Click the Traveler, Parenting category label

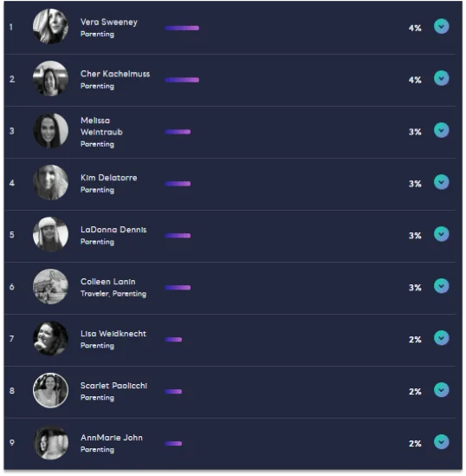113,294
